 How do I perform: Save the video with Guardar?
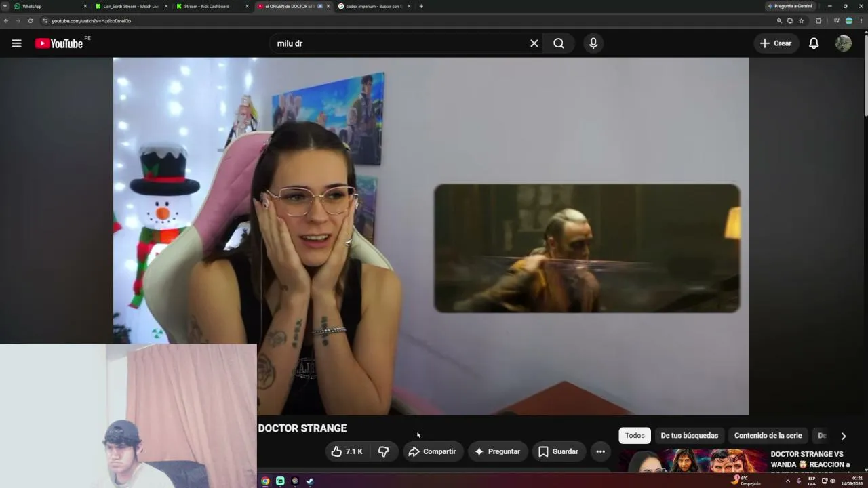pyautogui.click(x=558, y=451)
